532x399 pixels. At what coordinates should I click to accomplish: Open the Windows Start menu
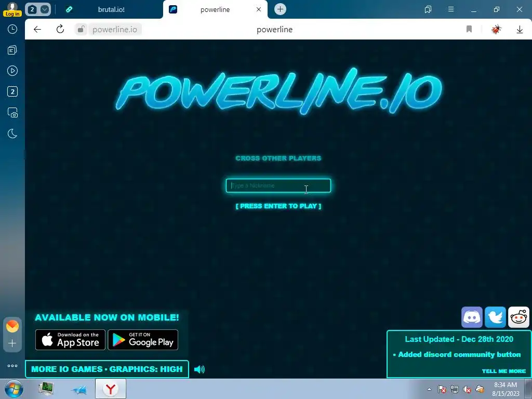click(x=14, y=389)
